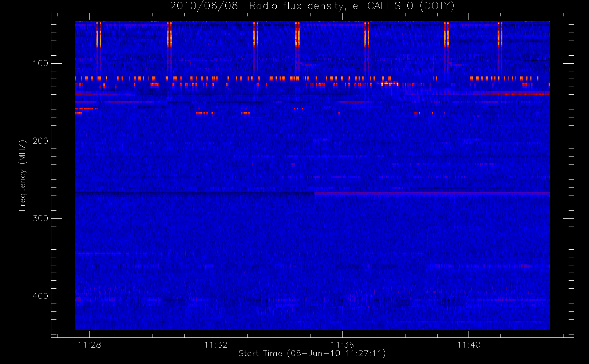The width and height of the screenshot is (589, 364).
Task: Click the 11:36 time tick label
Action: [342, 345]
